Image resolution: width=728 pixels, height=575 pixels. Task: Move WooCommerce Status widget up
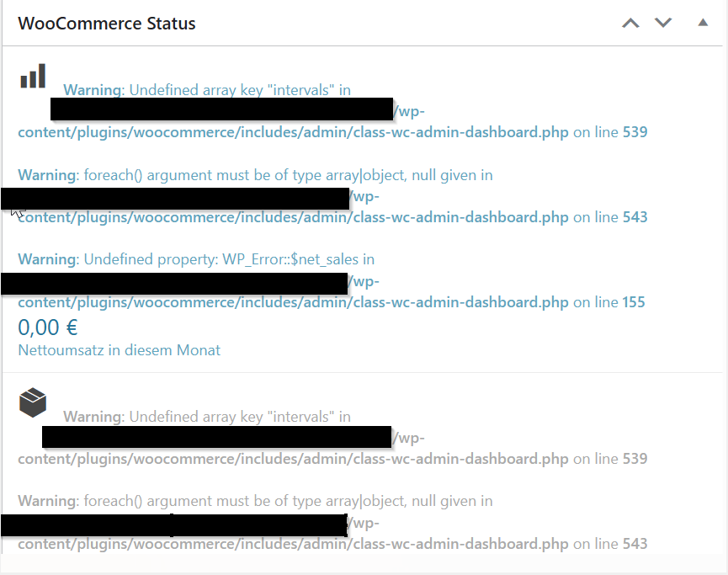point(630,23)
